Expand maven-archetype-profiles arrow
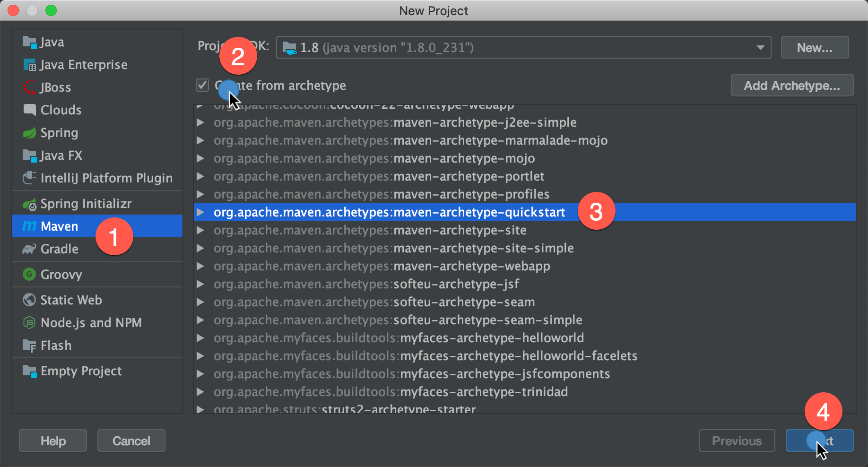 pos(200,194)
